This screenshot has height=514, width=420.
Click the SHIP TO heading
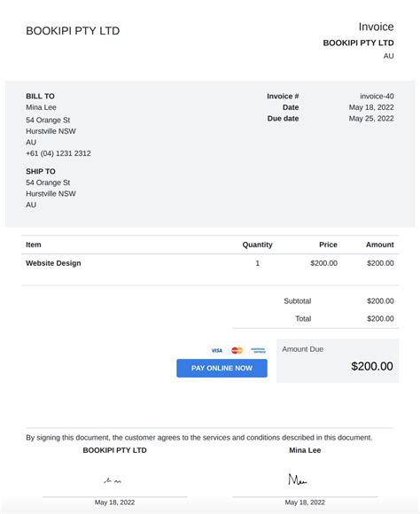pos(41,171)
